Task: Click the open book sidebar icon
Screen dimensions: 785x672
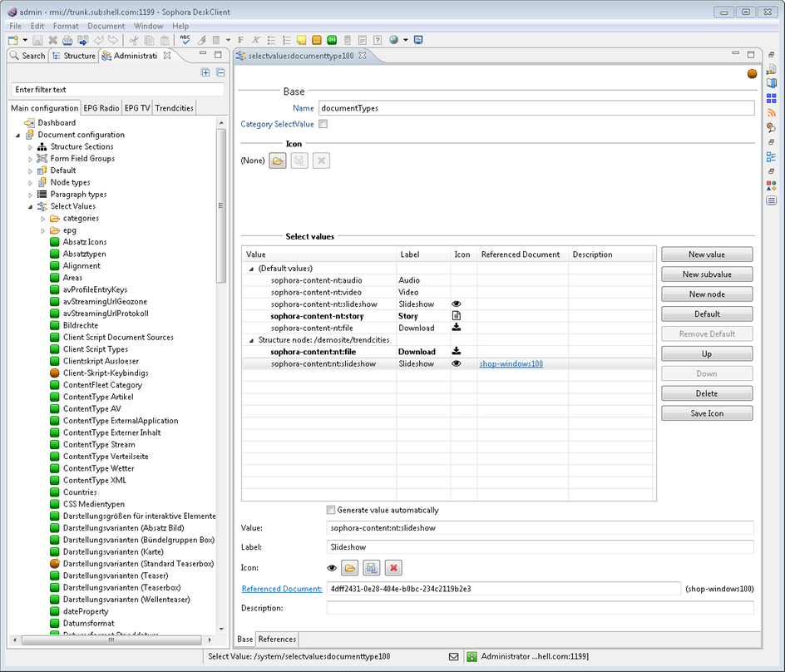Action: (x=772, y=83)
